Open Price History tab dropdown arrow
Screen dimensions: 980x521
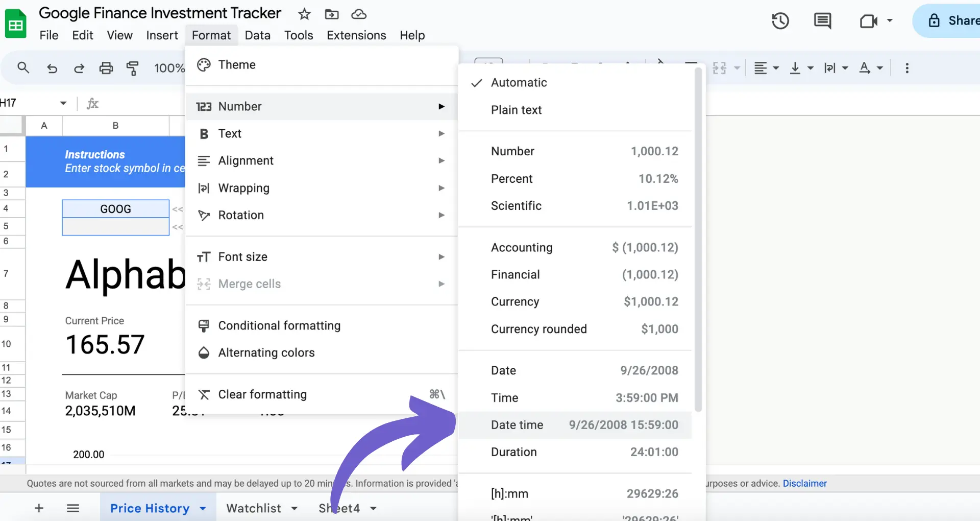pos(203,508)
